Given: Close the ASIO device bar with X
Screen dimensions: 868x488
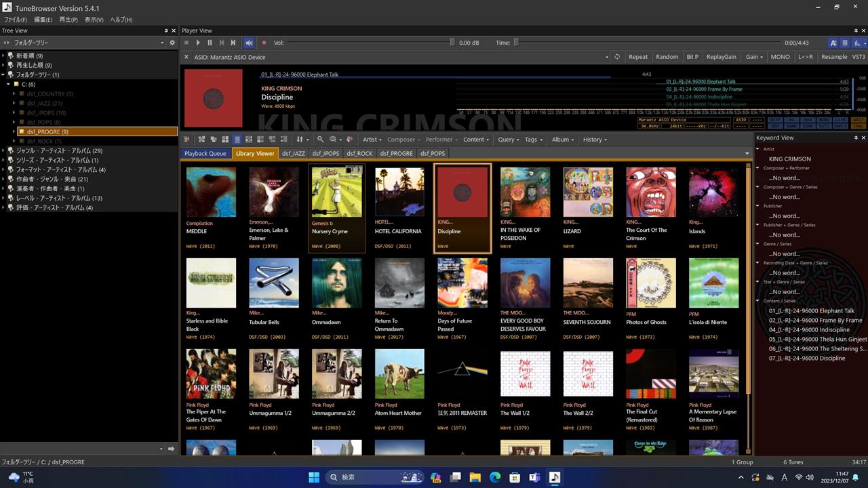Looking at the screenshot, I should pos(186,57).
